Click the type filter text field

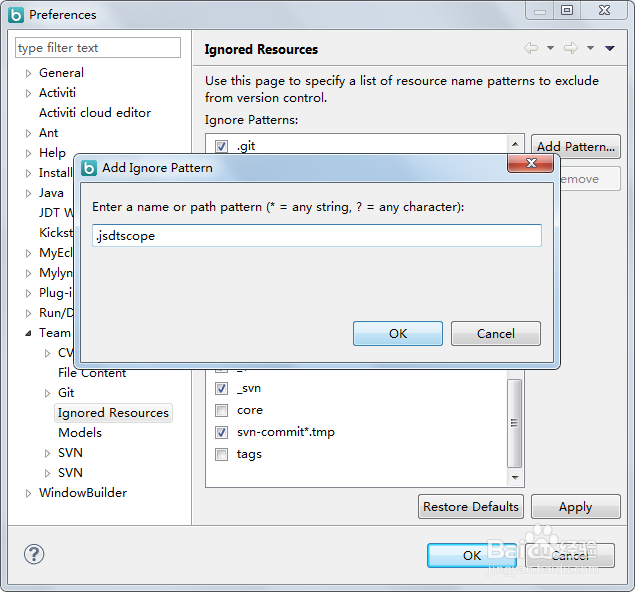tap(98, 48)
